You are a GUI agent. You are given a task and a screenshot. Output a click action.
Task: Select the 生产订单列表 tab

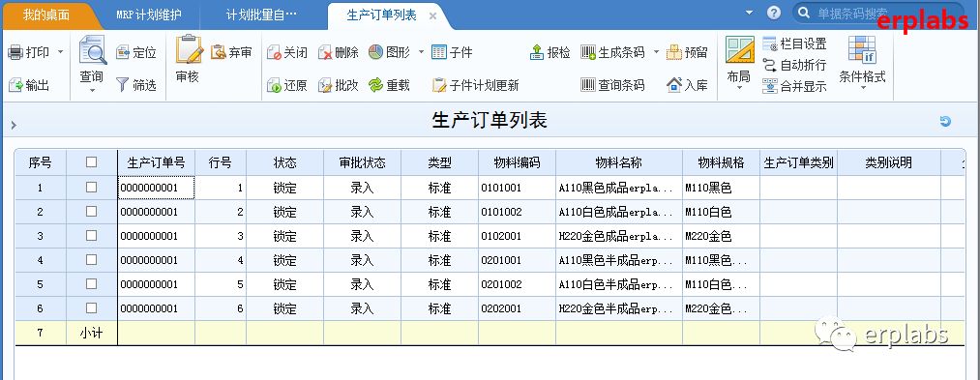pyautogui.click(x=381, y=15)
